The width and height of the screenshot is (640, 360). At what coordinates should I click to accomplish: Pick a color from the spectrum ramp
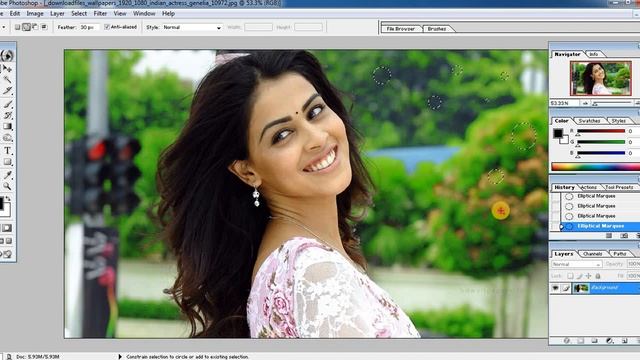(x=595, y=167)
